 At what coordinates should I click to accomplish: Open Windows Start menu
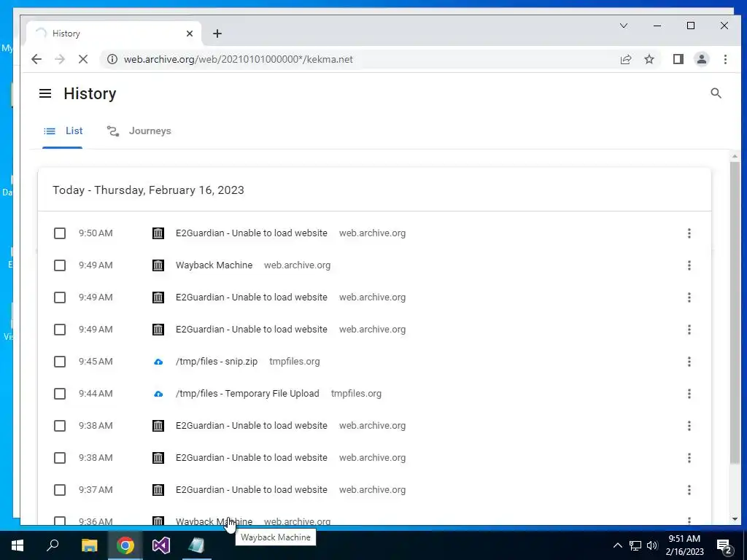18,545
